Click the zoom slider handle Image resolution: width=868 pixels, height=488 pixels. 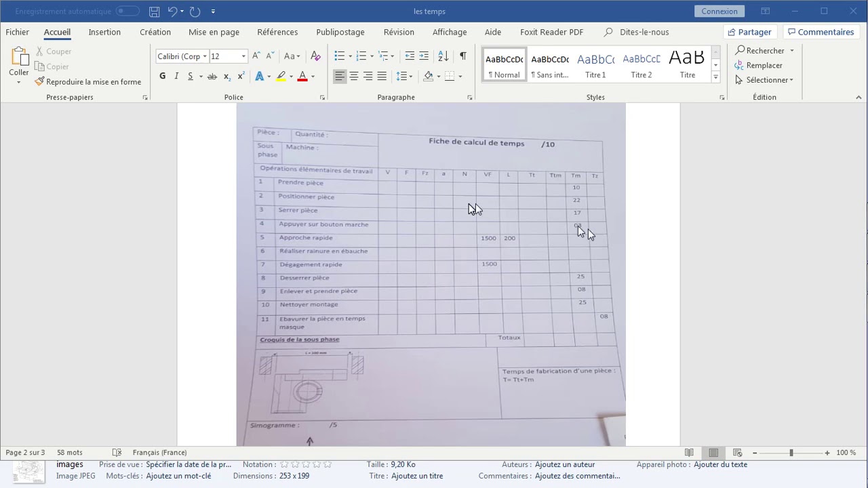point(791,453)
